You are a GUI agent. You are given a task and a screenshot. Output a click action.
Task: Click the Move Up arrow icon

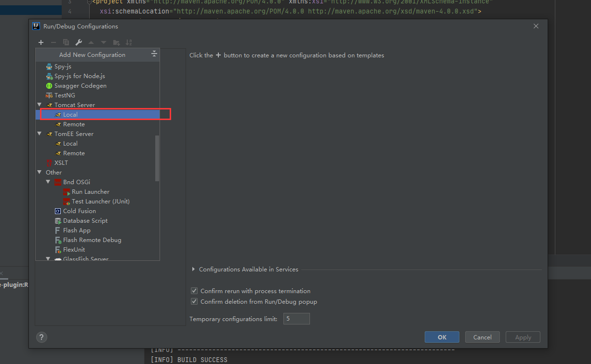point(91,42)
